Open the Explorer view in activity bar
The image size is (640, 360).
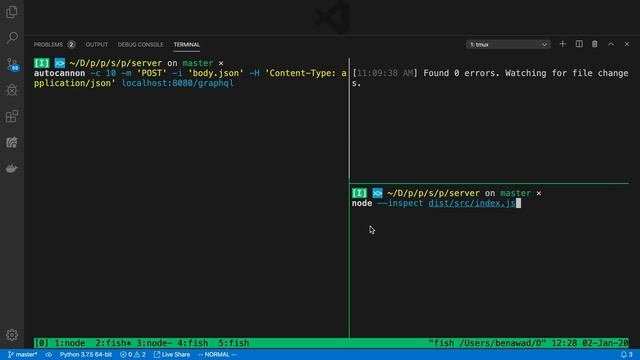click(x=12, y=12)
